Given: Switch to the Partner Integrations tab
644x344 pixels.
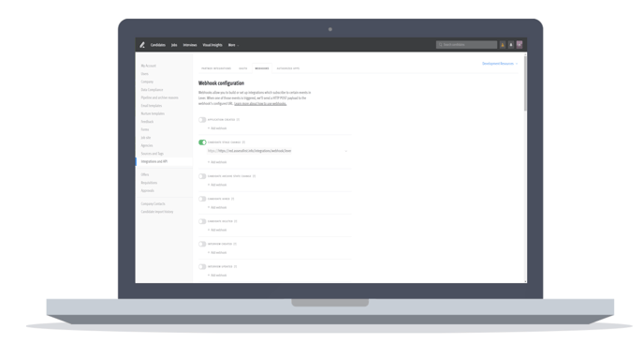Looking at the screenshot, I should [216, 68].
